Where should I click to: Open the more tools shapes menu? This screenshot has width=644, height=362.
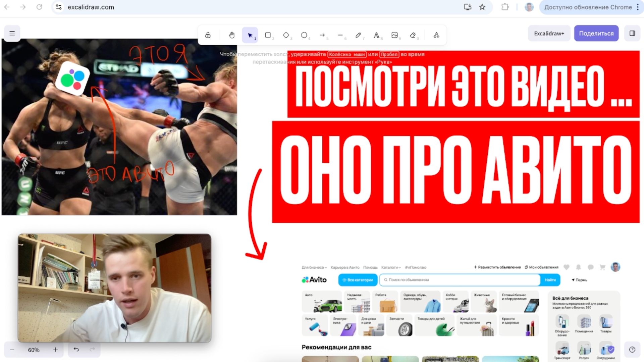coord(436,35)
